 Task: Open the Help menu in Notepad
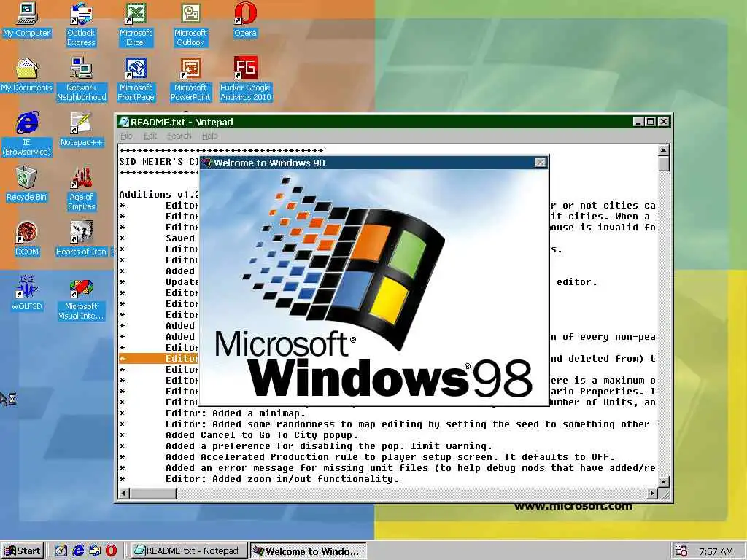pyautogui.click(x=209, y=136)
